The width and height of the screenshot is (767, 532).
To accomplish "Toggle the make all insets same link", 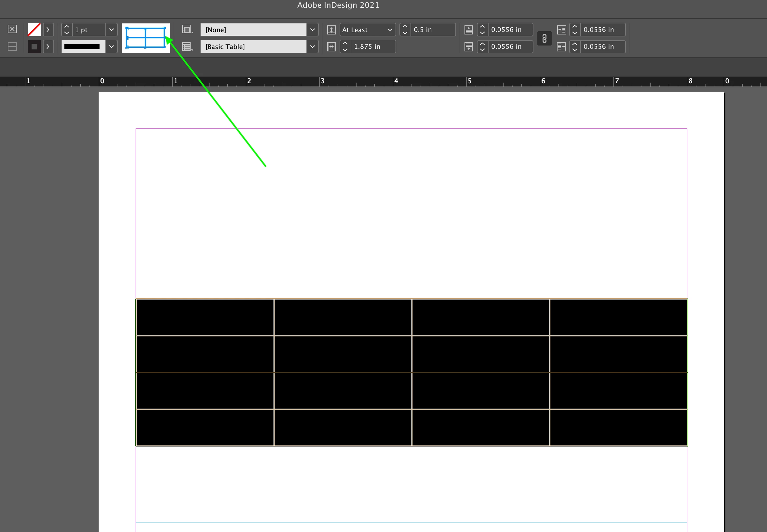I will 544,38.
